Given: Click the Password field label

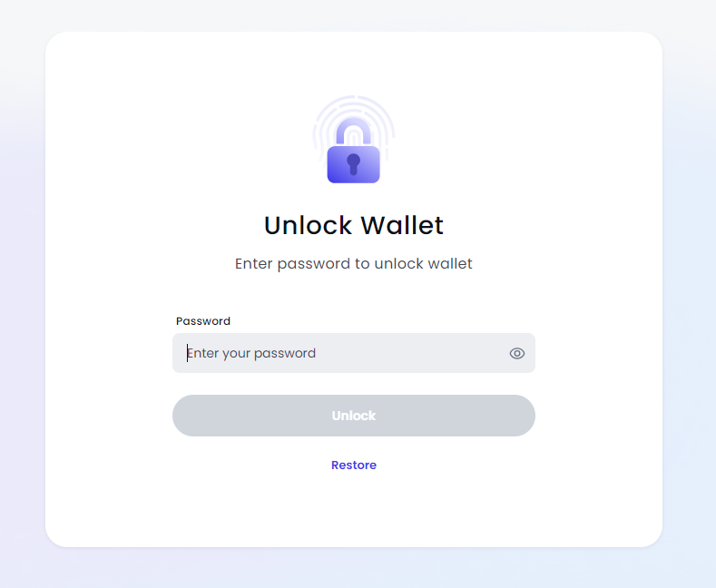Looking at the screenshot, I should pos(203,321).
